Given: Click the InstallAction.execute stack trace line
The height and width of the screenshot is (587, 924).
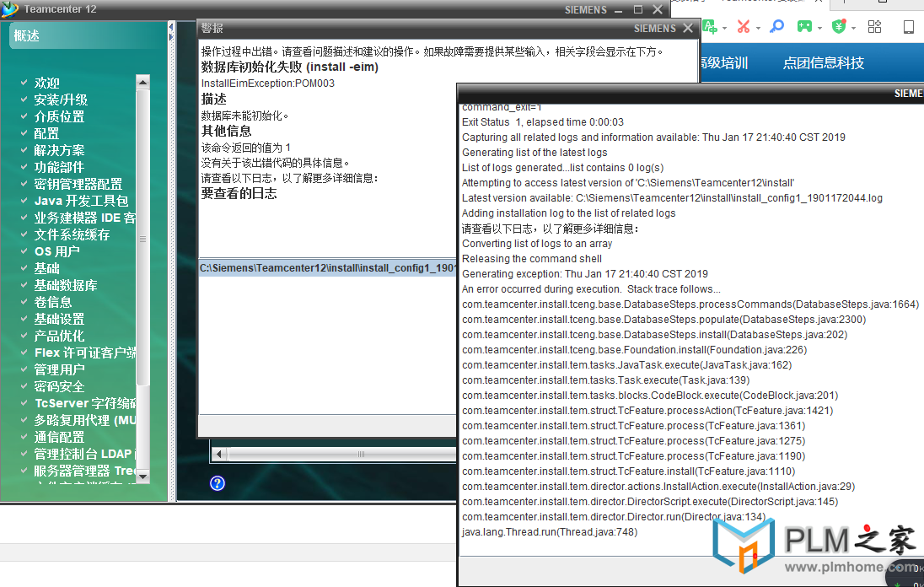Looking at the screenshot, I should (658, 487).
